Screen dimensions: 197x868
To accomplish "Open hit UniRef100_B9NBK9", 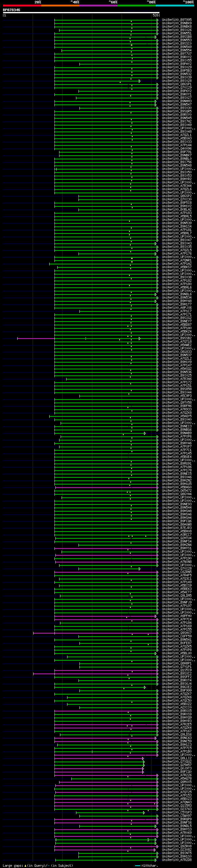I will [x=177, y=23].
